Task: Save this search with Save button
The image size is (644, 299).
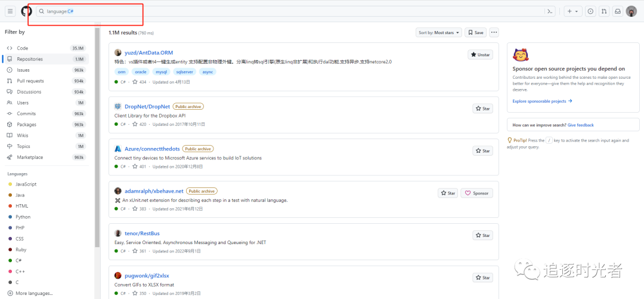Action: tap(476, 32)
